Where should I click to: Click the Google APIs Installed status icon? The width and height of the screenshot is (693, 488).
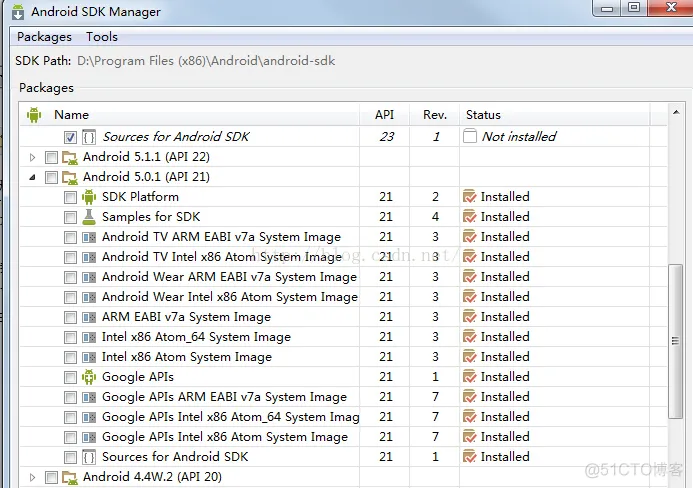[469, 377]
